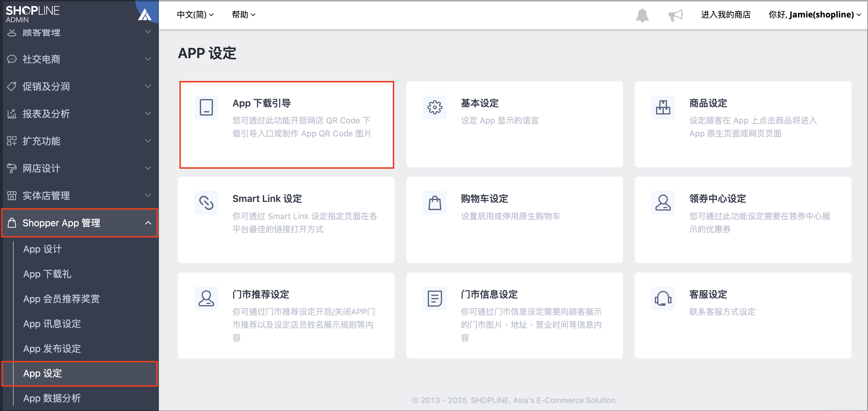Expand 扩充功能 with its chevron
868x411 pixels.
tap(148, 141)
